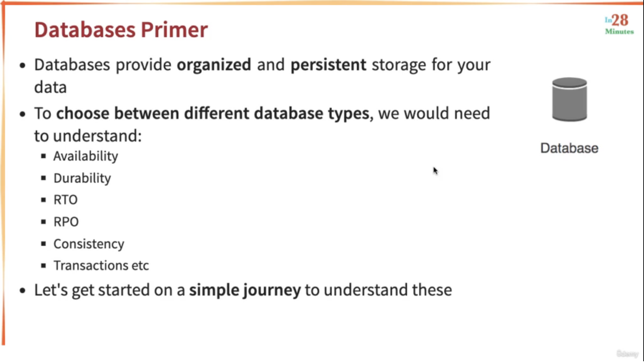The image size is (644, 362).
Task: Click the in28Minutes logo
Action: [x=619, y=25]
